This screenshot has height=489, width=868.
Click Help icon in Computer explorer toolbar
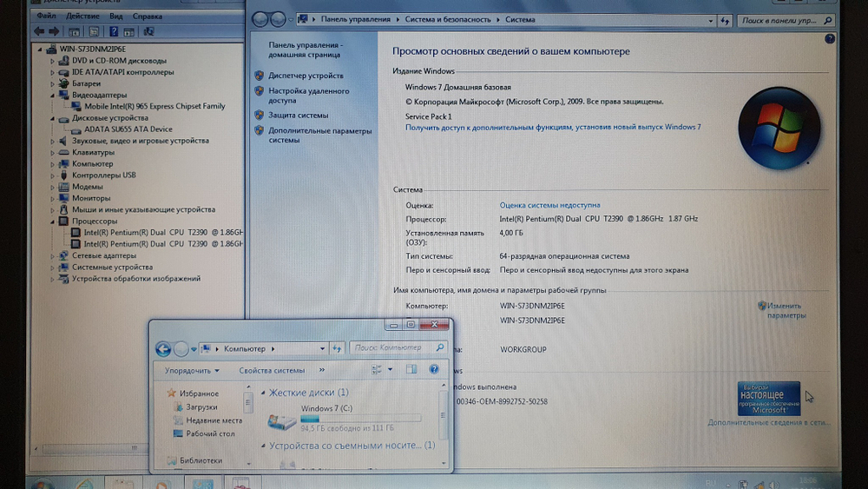(x=434, y=369)
